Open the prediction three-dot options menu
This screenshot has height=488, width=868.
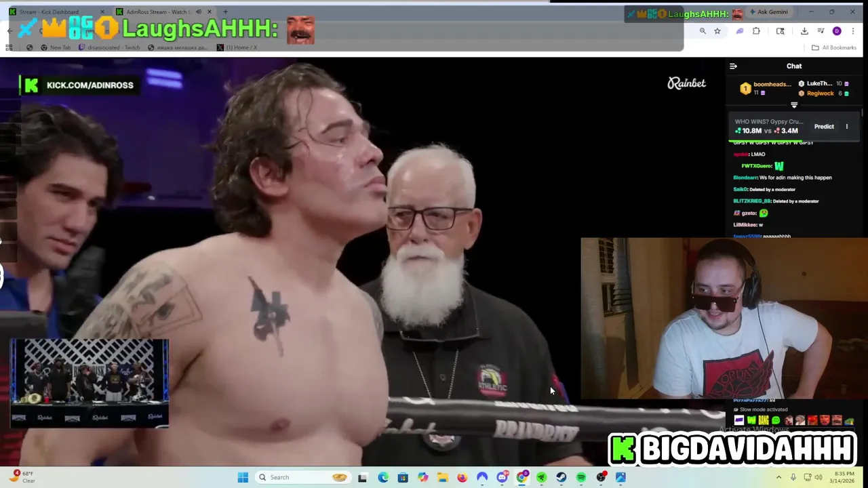coord(846,127)
